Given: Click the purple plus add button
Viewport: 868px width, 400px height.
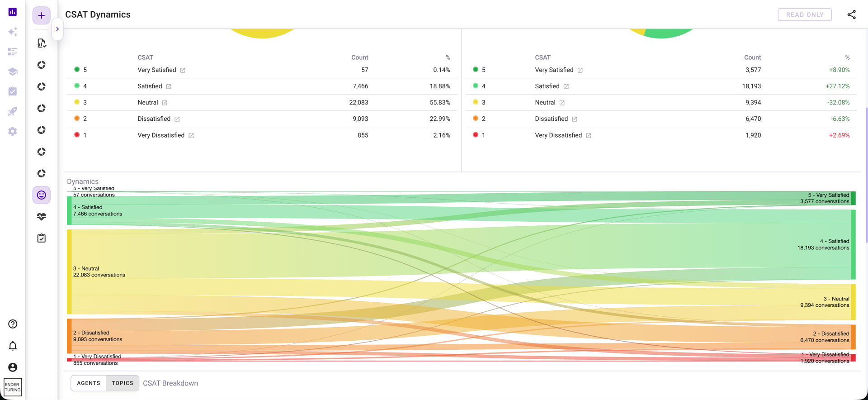Looking at the screenshot, I should click(41, 15).
